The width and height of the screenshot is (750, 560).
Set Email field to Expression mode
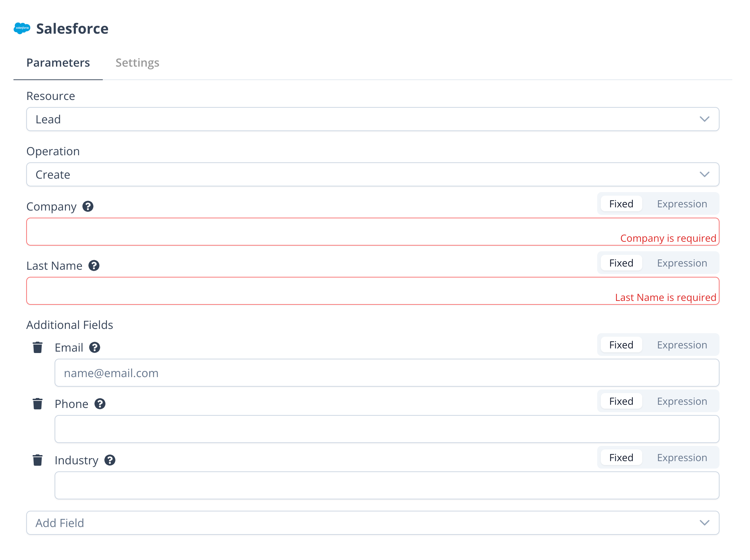point(682,345)
